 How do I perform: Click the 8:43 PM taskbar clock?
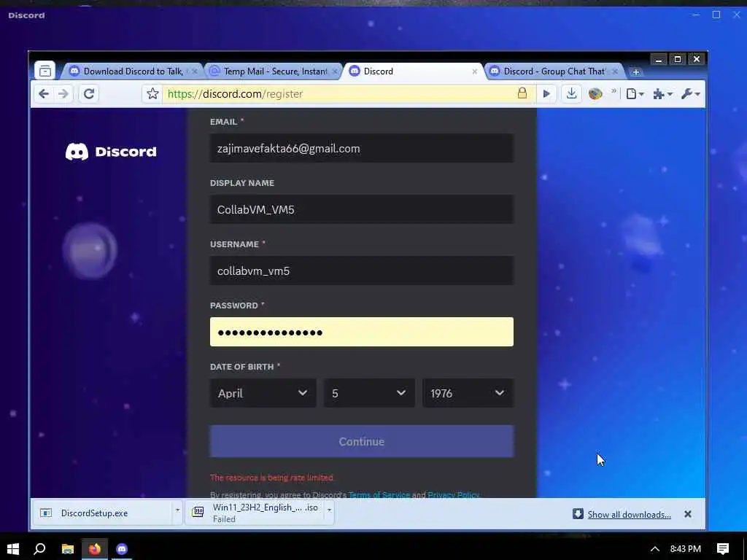(686, 548)
